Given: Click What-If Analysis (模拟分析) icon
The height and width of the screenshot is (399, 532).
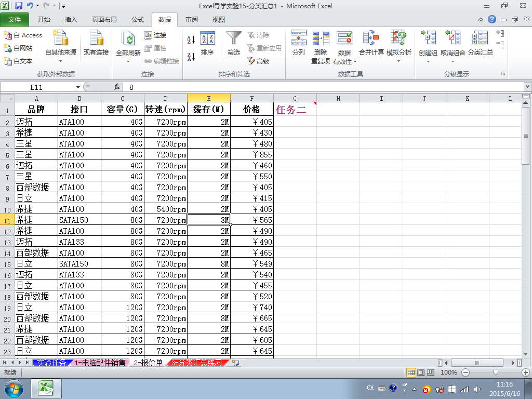Looking at the screenshot, I should click(398, 38).
